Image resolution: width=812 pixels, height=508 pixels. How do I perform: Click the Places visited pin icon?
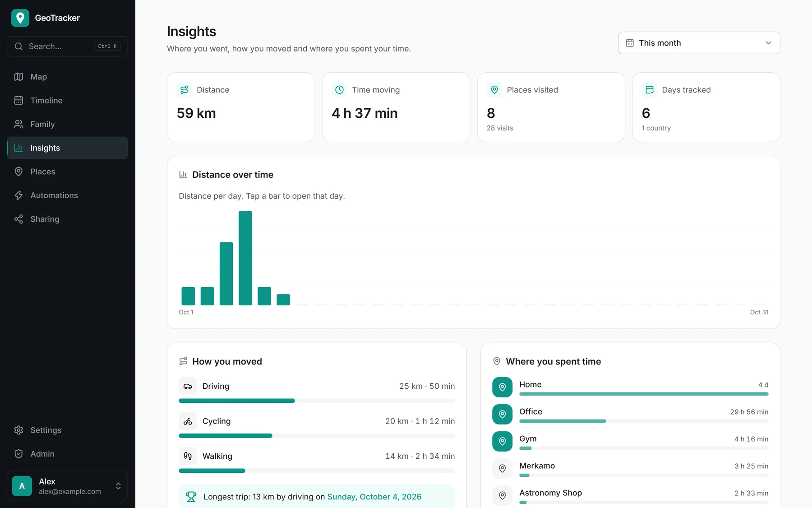(494, 90)
